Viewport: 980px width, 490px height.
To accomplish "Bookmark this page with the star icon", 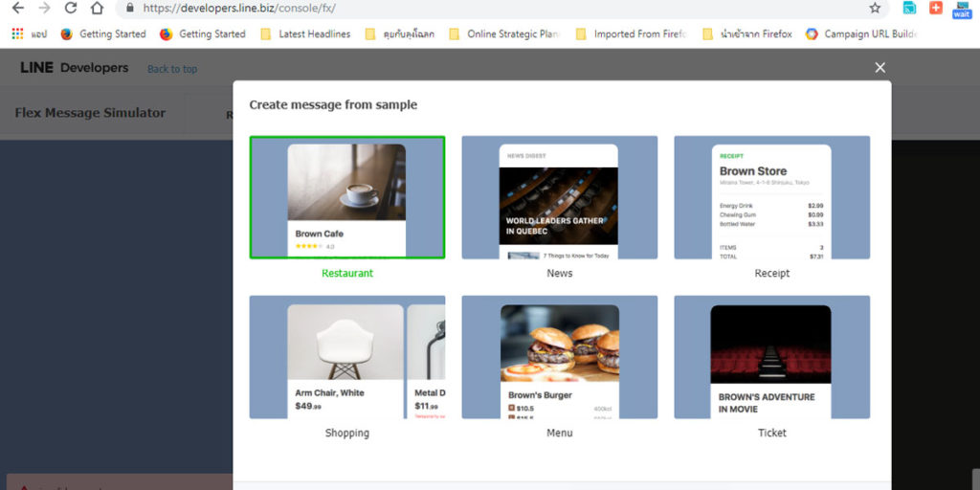I will 875,8.
